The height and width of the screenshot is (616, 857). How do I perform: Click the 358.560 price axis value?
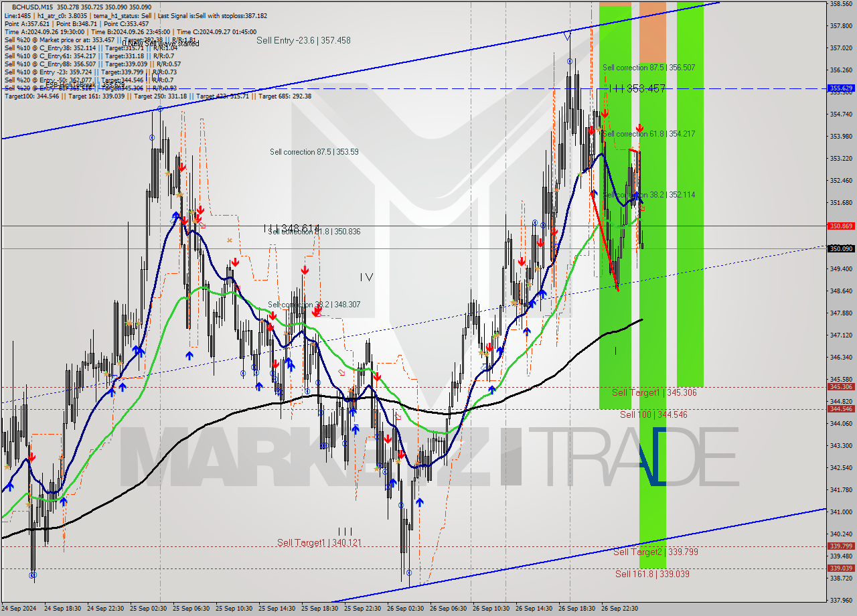841,3
